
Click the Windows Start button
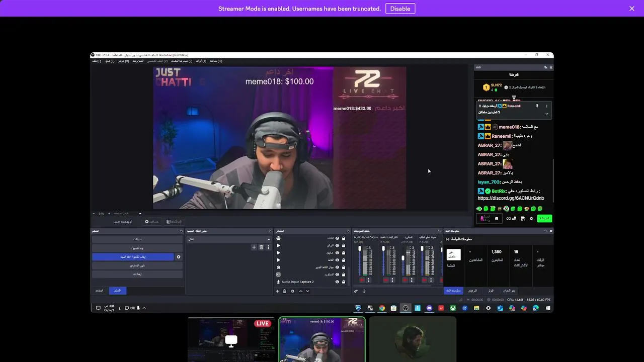(548, 308)
